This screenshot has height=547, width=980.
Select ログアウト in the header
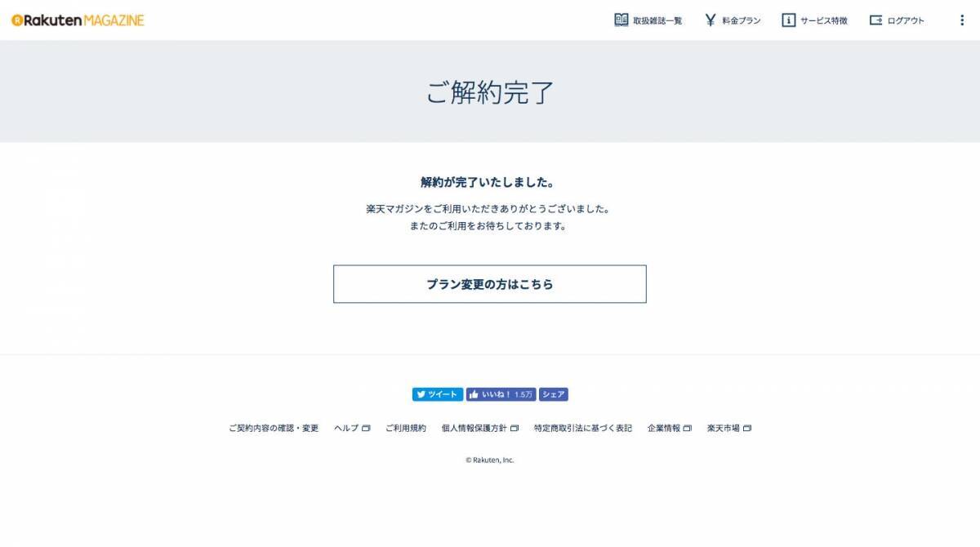point(906,20)
